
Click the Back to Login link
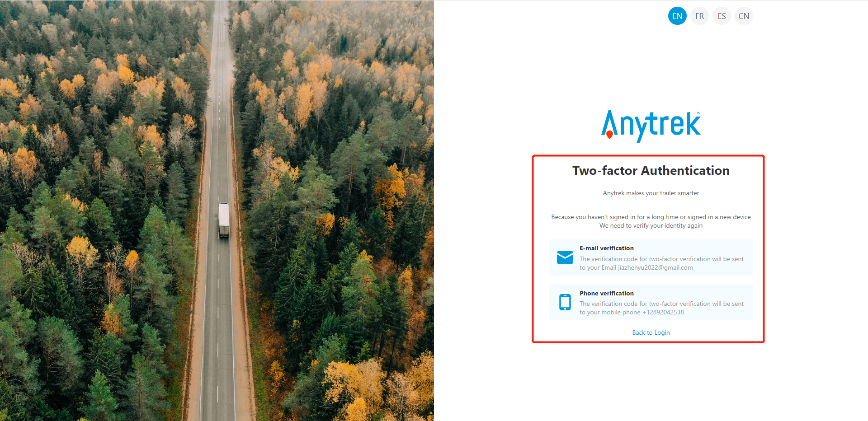coord(651,332)
